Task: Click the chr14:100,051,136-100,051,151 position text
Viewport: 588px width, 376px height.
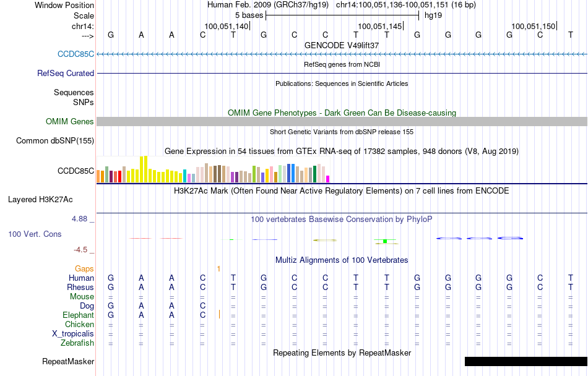Action: (x=406, y=5)
